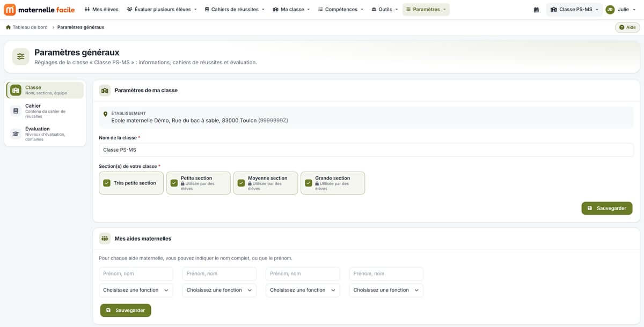The image size is (644, 327).
Task: Open the Ma classe menu
Action: (x=291, y=10)
